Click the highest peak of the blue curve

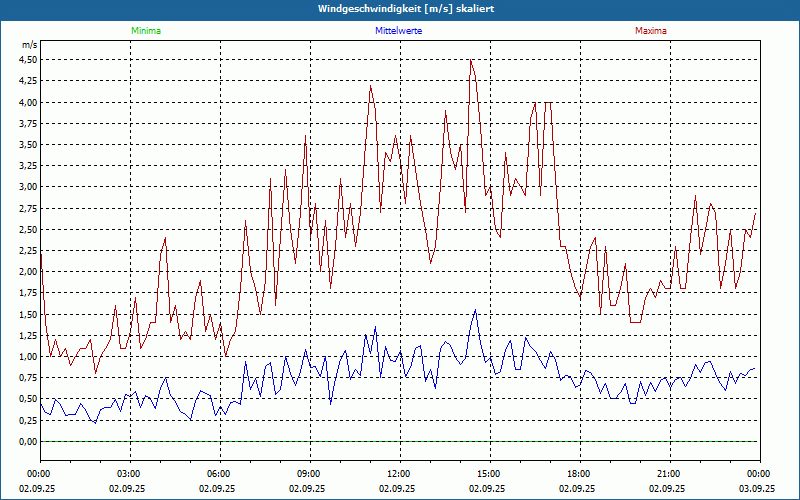point(475,310)
